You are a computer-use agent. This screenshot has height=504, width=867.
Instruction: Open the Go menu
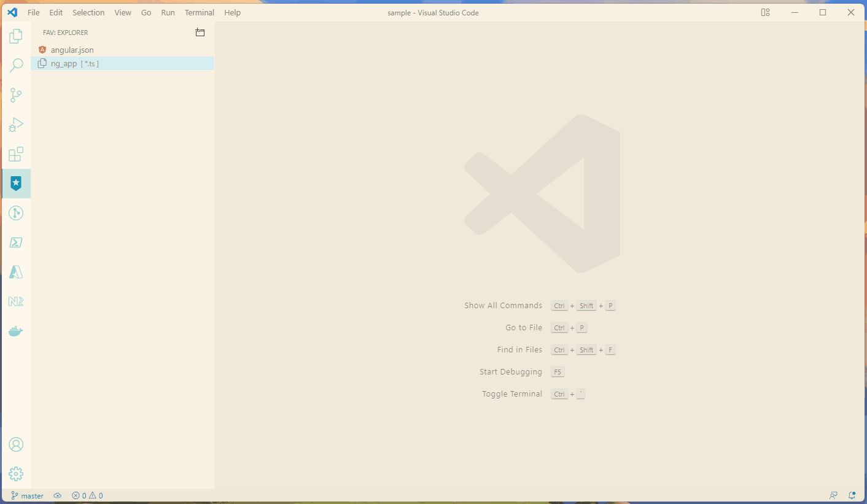(x=146, y=12)
